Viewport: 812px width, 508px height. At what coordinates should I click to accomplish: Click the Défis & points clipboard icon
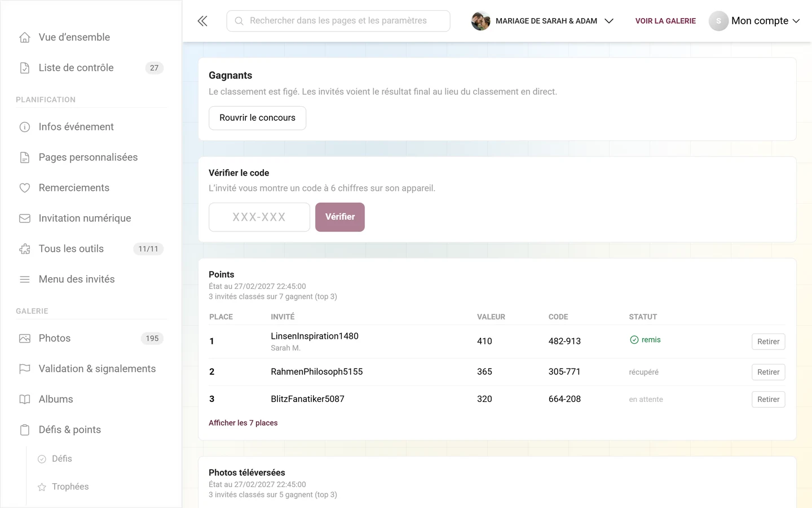click(x=25, y=430)
